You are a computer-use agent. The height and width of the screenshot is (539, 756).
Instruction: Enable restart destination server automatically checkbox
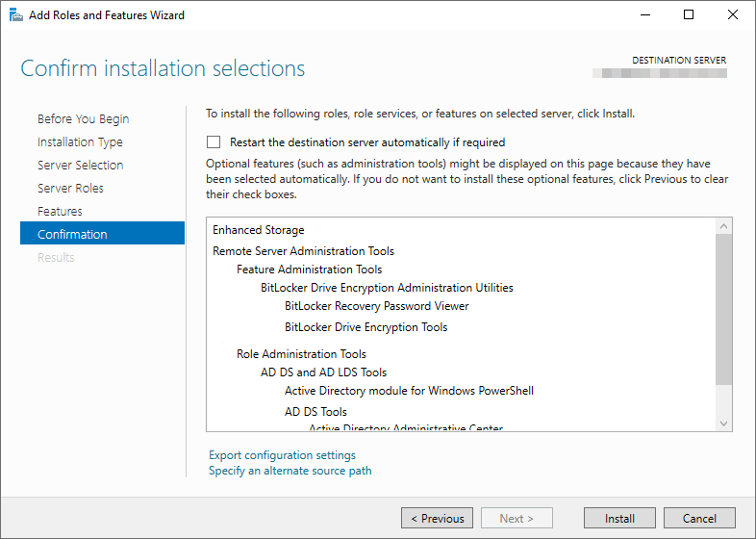(214, 141)
